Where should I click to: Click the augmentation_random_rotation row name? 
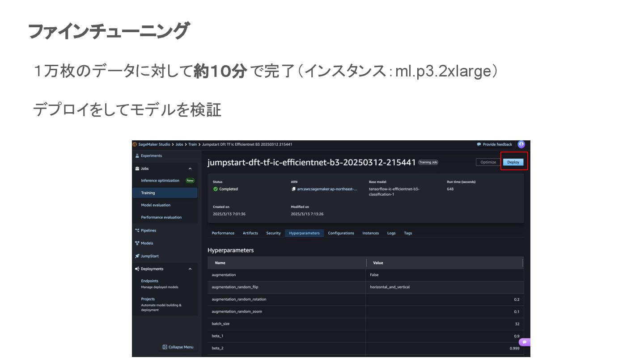point(239,299)
